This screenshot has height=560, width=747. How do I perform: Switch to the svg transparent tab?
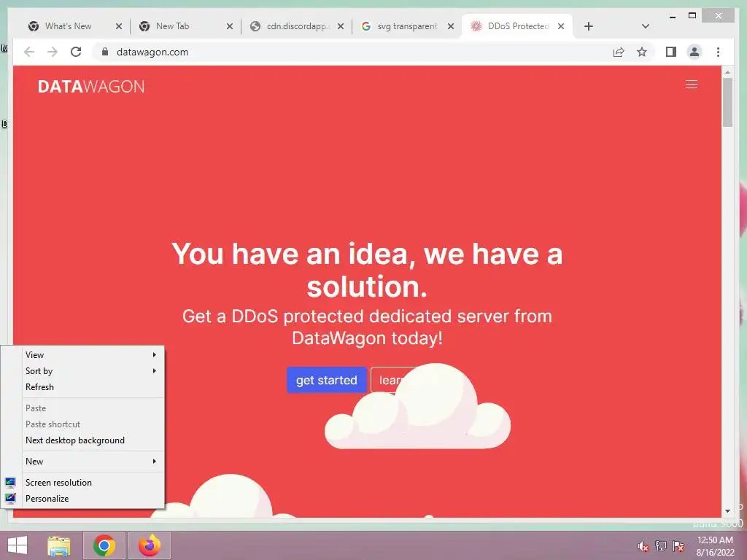pos(406,26)
